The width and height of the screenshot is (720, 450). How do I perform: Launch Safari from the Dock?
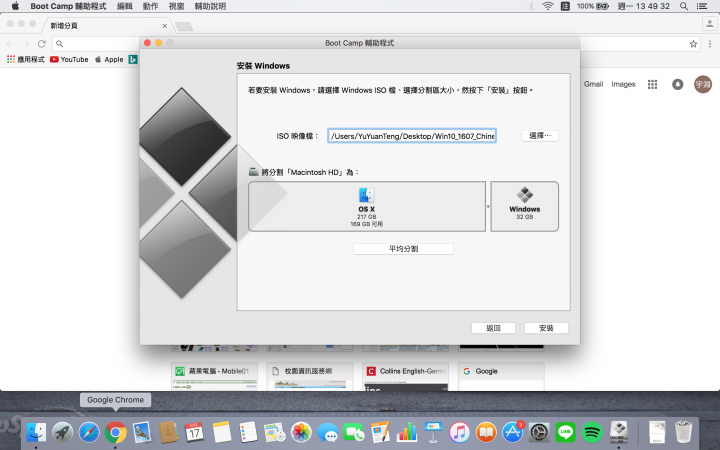coord(89,432)
